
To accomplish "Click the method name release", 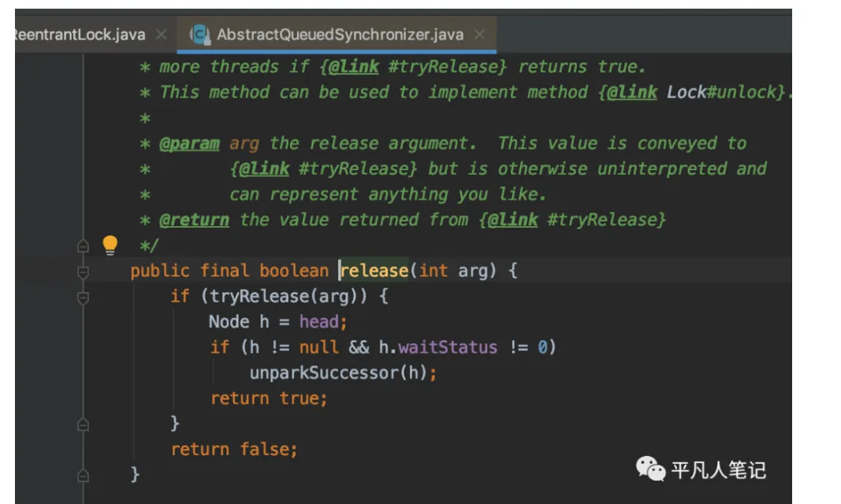I will (374, 270).
